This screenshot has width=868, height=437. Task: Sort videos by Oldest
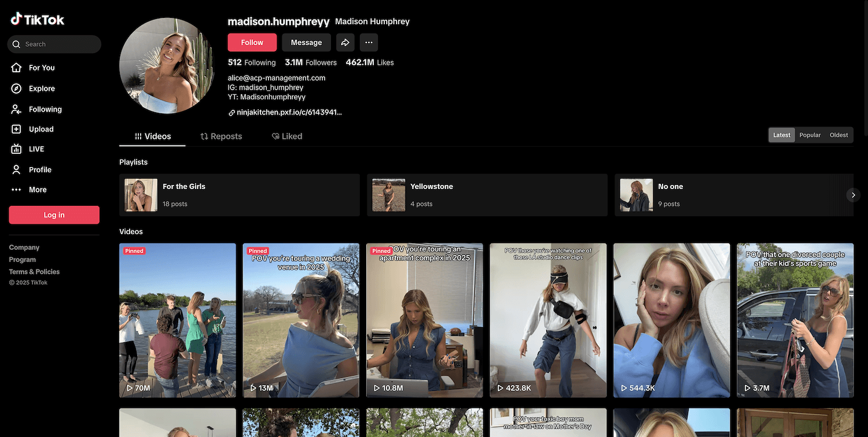(838, 135)
